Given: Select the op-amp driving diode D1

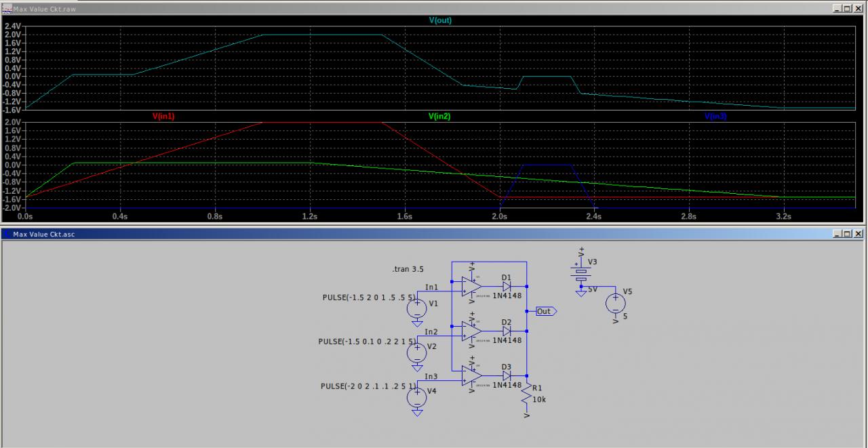Looking at the screenshot, I should (x=471, y=286).
